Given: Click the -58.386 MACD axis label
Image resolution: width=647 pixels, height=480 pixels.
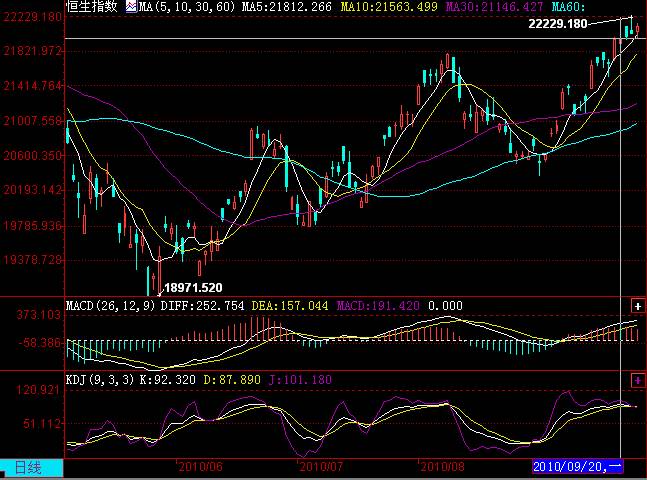Looking at the screenshot, I should [39, 343].
